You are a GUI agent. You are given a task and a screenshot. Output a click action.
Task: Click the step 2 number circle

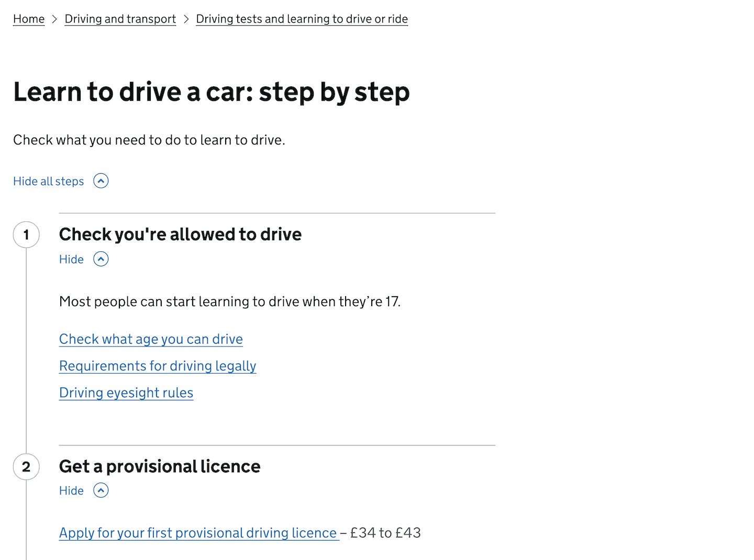[x=26, y=467]
